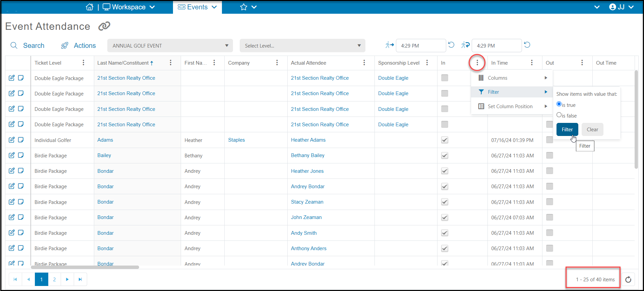This screenshot has width=644, height=291.
Task: Click the Search magnifier icon
Action: pos(14,46)
